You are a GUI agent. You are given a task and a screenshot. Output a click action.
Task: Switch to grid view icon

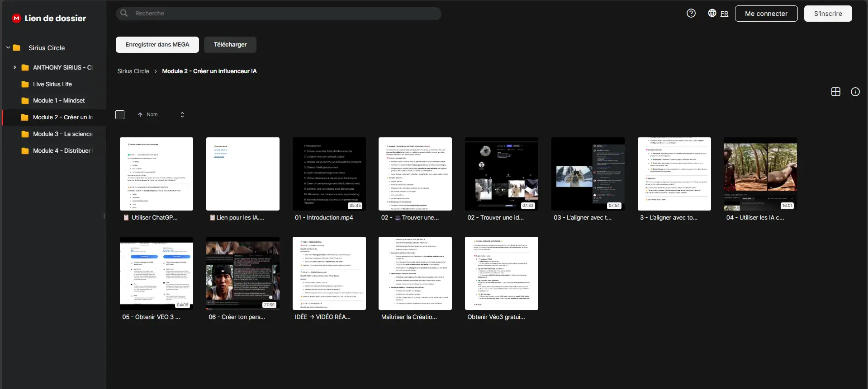836,92
